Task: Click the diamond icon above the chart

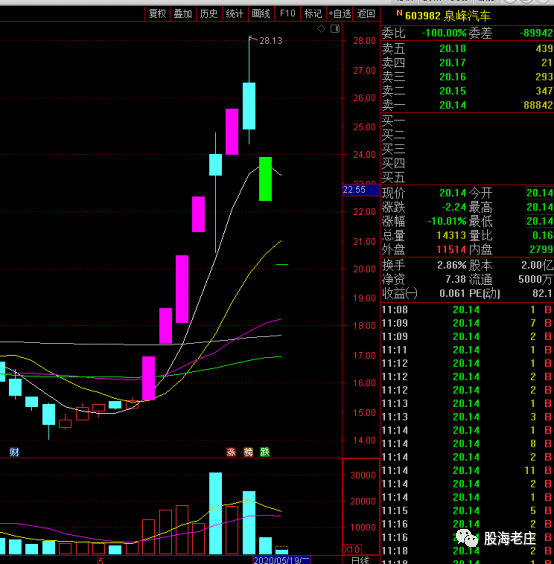Action: [321, 29]
